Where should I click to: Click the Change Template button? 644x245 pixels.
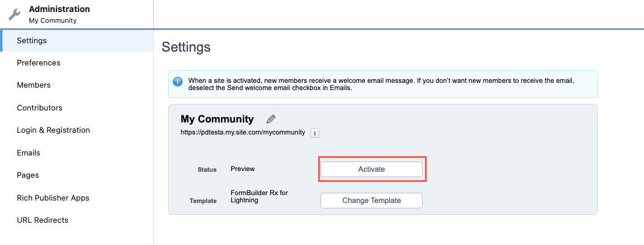click(x=372, y=201)
